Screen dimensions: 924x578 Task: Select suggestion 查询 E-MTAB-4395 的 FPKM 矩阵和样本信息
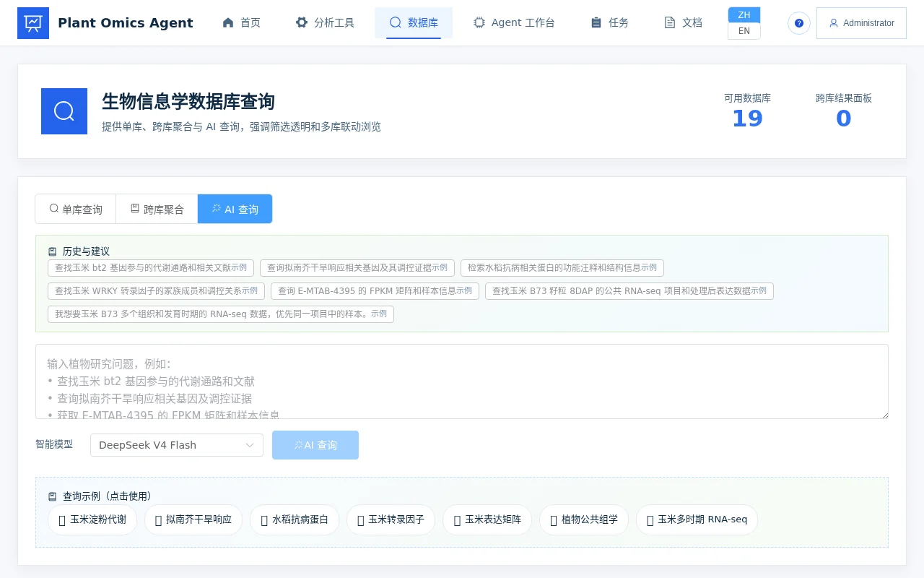(x=375, y=291)
